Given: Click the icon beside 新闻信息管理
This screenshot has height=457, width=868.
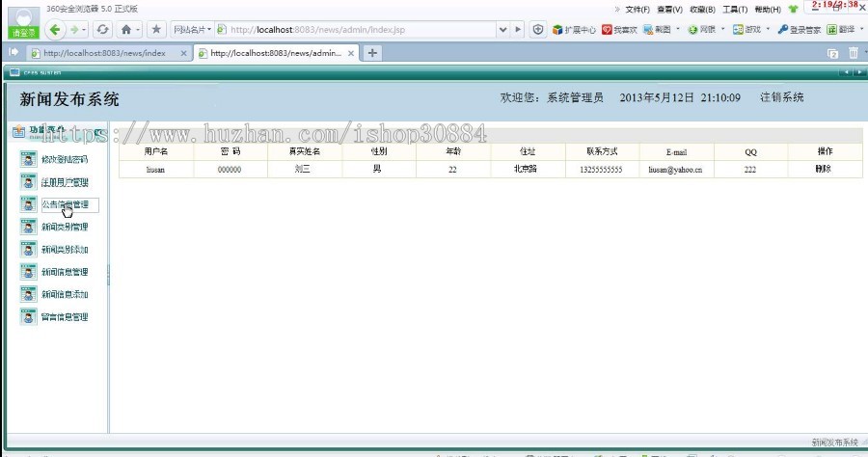Looking at the screenshot, I should pyautogui.click(x=28, y=272).
